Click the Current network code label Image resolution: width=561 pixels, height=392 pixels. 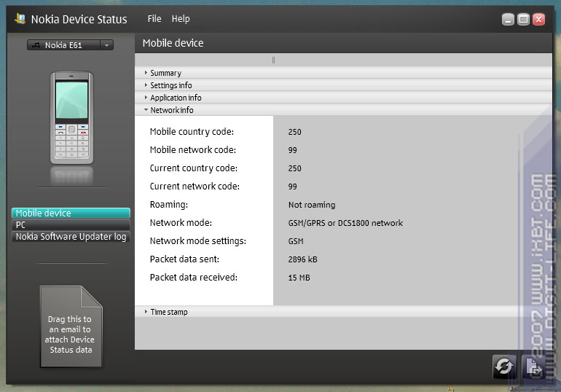tap(195, 187)
